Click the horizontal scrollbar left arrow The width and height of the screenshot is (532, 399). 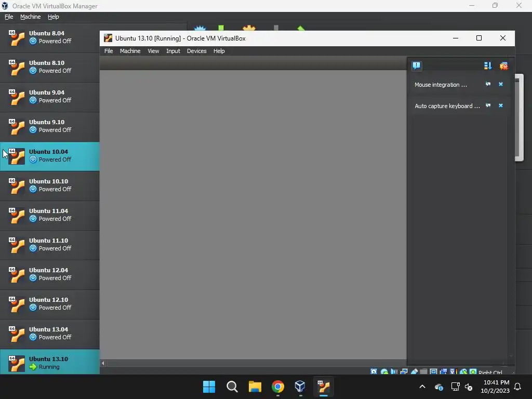(103, 363)
